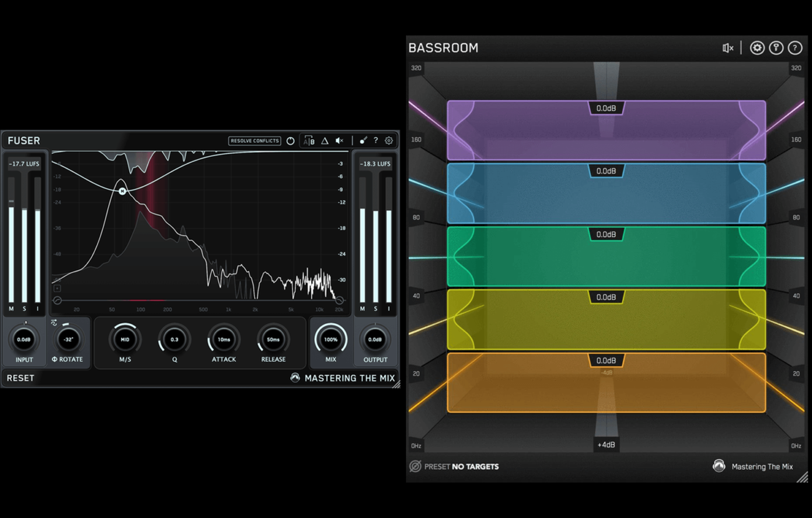Screen dimensions: 812x518
Task: Open the PRESET NO TARGETS menu
Action: tap(462, 466)
